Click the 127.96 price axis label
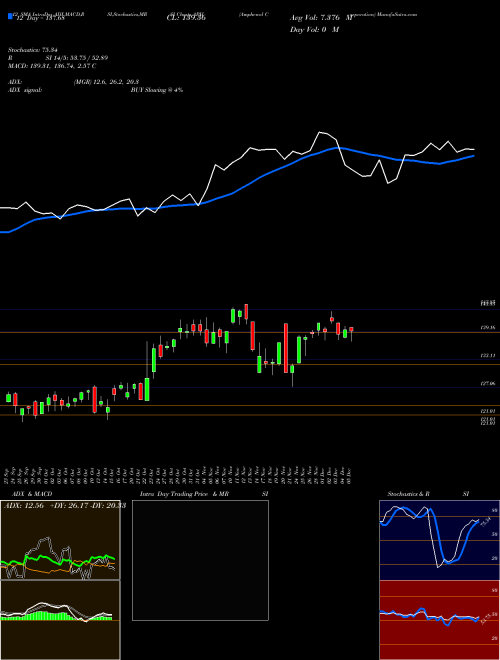This screenshot has height=660, width=500. [487, 383]
